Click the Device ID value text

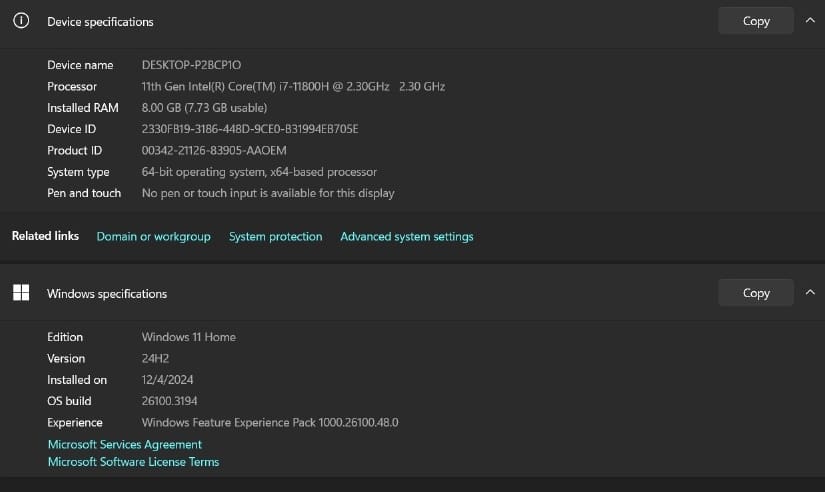[250, 129]
